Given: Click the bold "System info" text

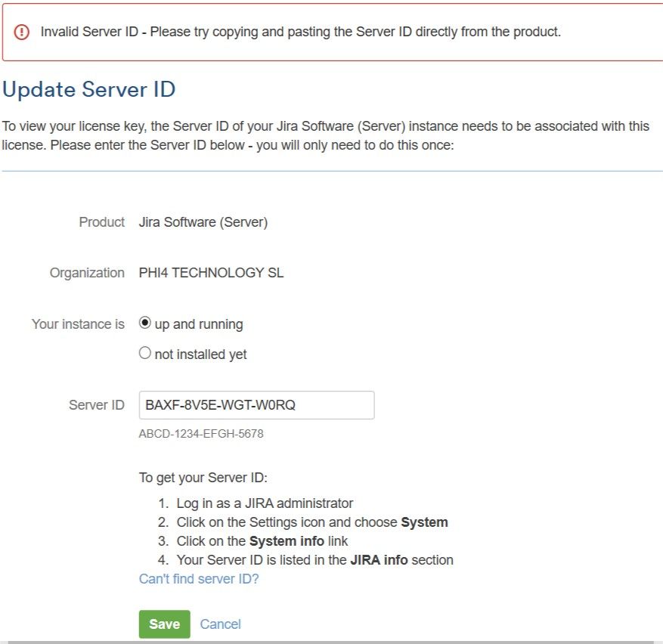Looking at the screenshot, I should [287, 541].
